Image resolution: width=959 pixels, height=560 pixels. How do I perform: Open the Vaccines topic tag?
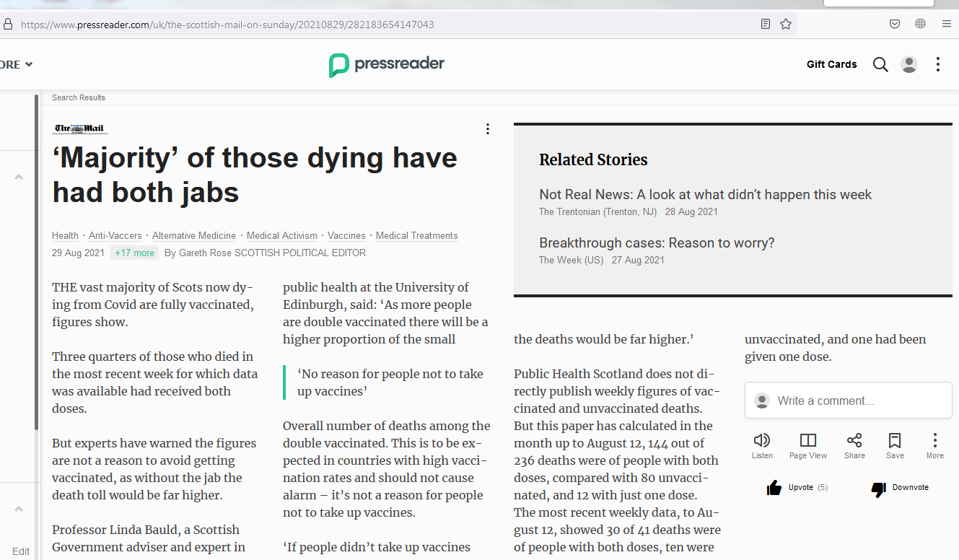click(346, 236)
